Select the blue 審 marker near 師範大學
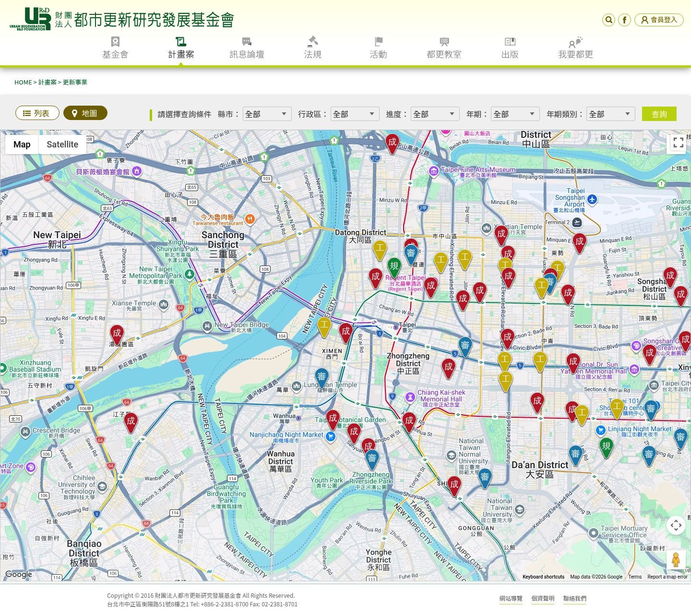 [485, 478]
